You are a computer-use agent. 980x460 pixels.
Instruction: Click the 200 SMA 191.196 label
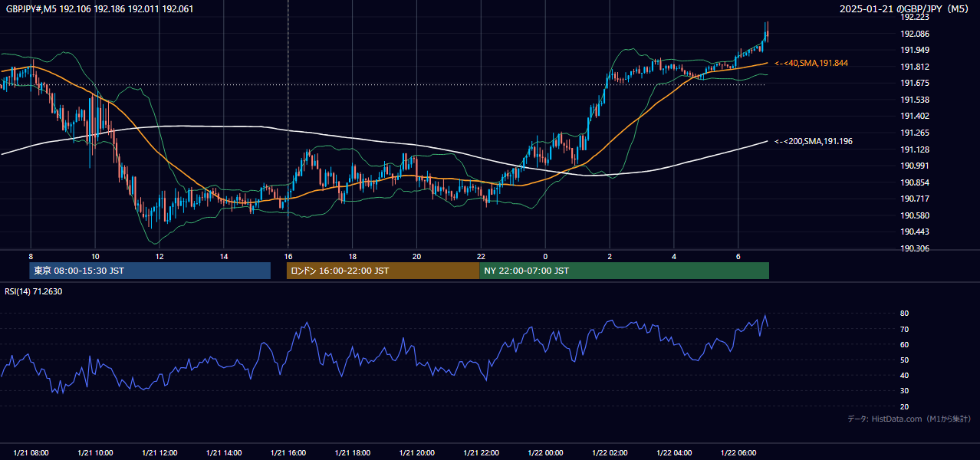pos(814,141)
